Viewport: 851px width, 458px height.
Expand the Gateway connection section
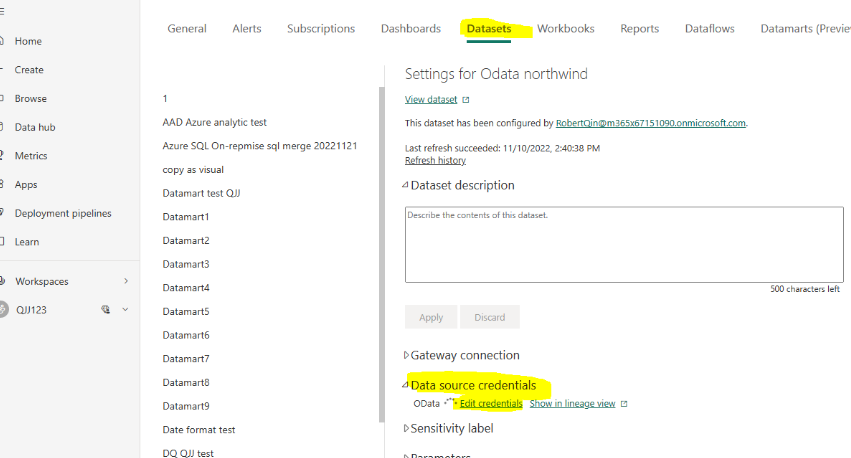click(x=406, y=355)
